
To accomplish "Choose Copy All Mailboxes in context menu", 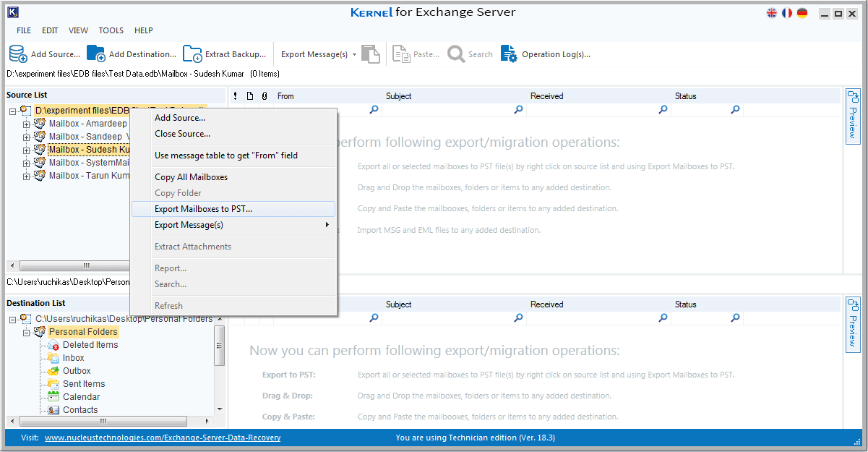I will click(233, 177).
